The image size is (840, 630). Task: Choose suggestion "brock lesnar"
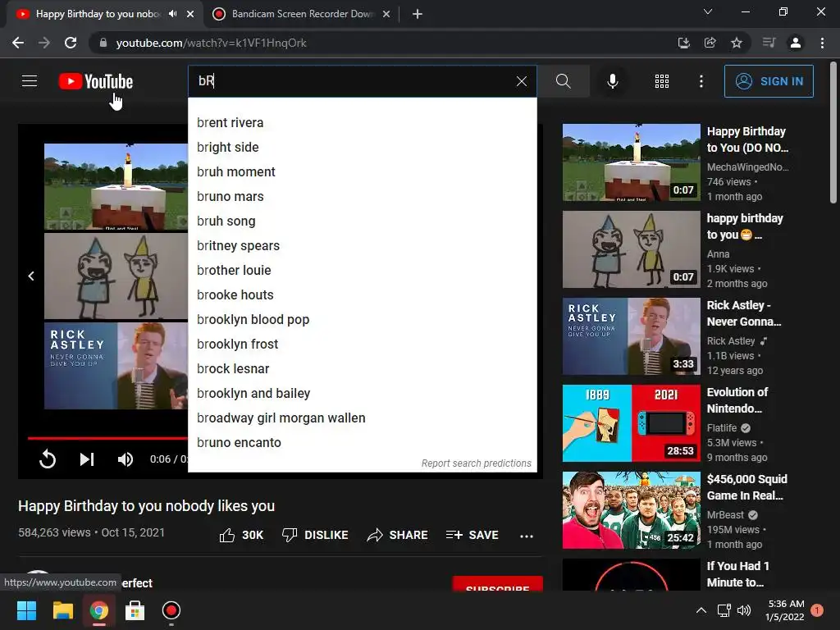362,369
